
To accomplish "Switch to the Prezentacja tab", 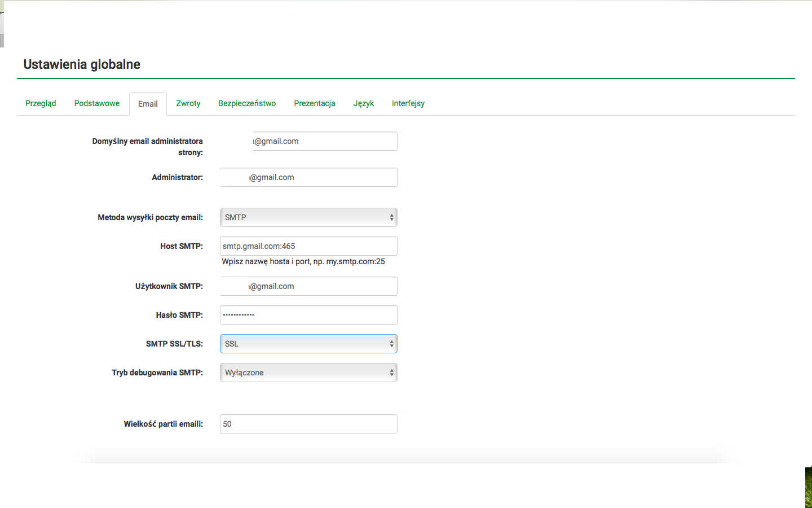I will (x=315, y=103).
